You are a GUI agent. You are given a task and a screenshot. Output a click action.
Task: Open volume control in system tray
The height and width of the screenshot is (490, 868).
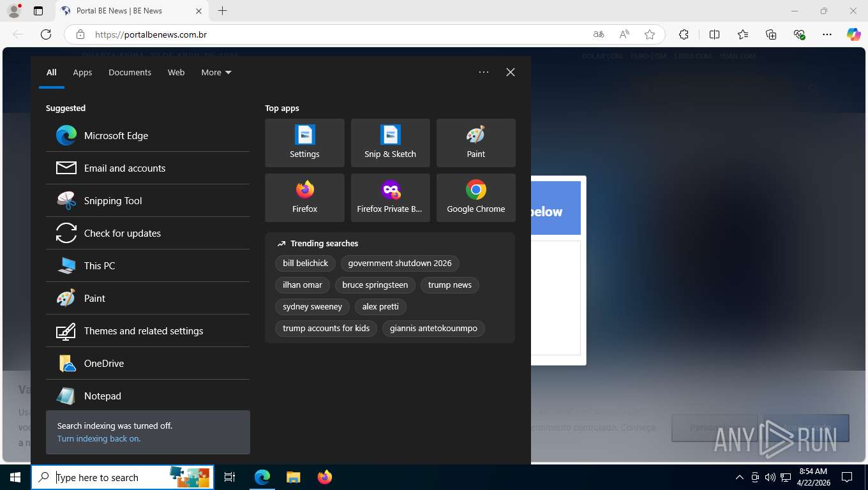point(770,477)
